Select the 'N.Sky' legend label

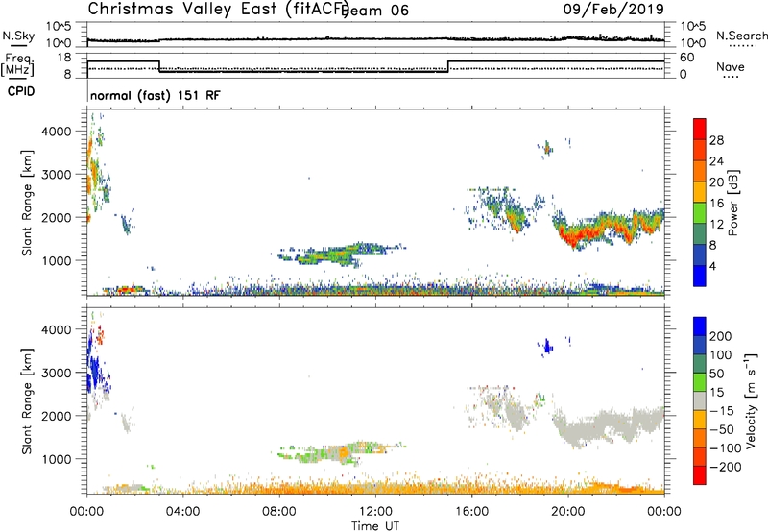[18, 36]
